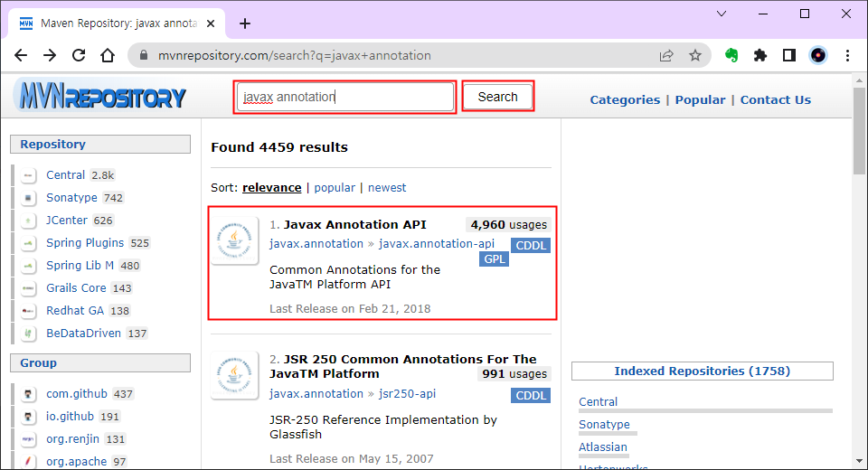Viewport: 868px width, 470px height.
Task: Filter by org.renjin group
Action: tap(72, 439)
